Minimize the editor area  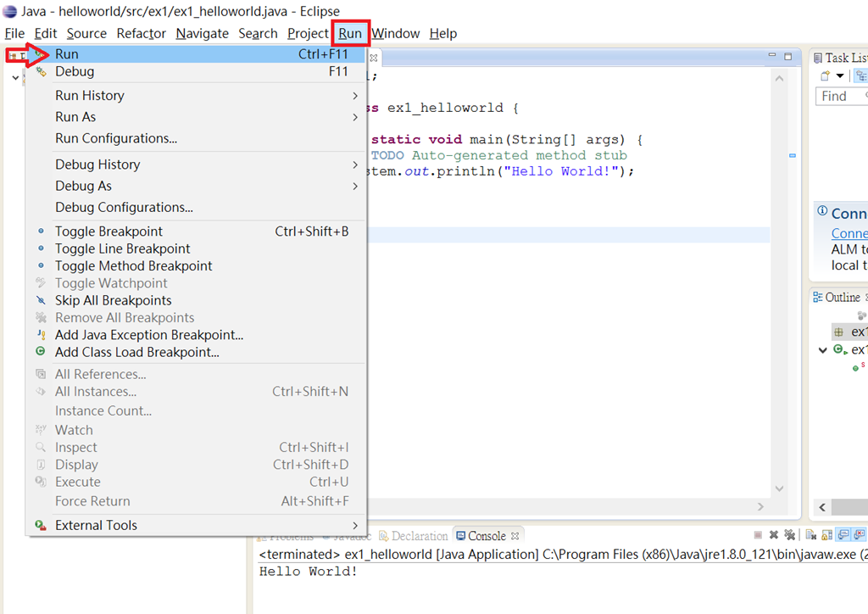coord(772,55)
